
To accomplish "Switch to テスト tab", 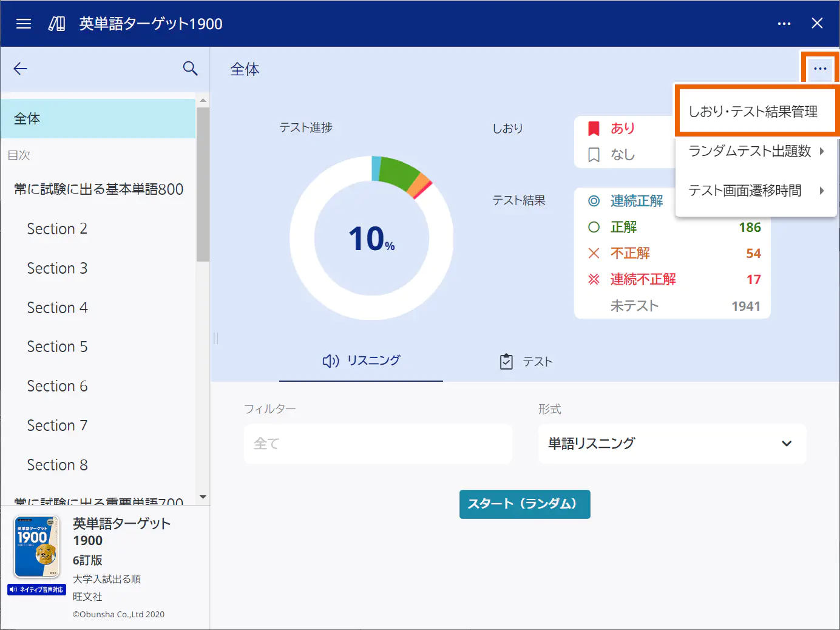I will click(x=526, y=362).
